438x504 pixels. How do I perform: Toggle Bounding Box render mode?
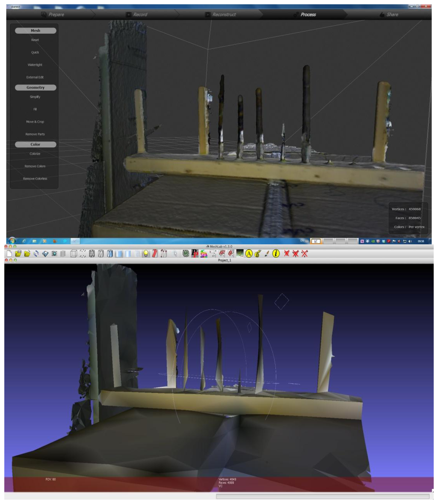74,254
